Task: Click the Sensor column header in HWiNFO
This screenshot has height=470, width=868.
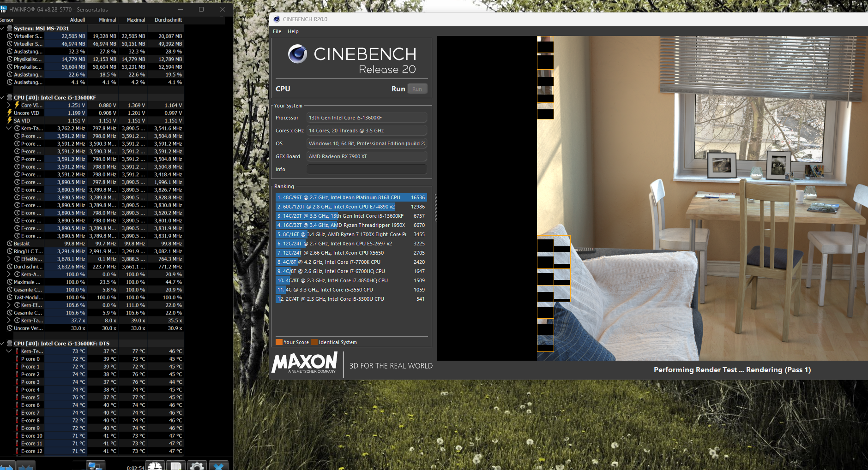Action: pyautogui.click(x=22, y=20)
